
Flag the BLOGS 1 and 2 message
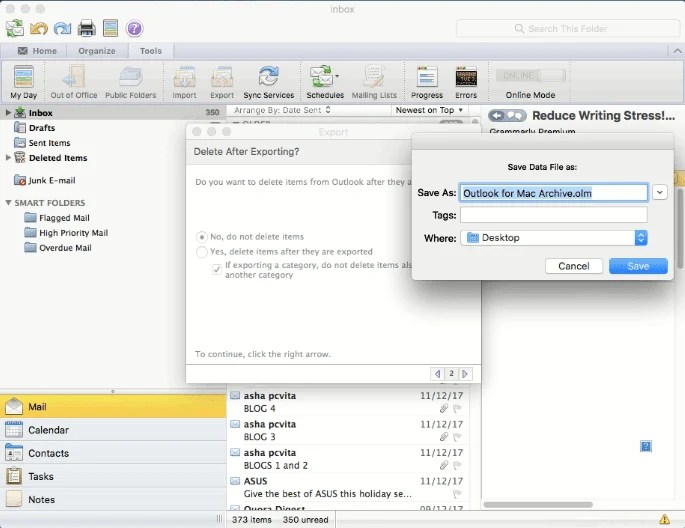point(457,466)
